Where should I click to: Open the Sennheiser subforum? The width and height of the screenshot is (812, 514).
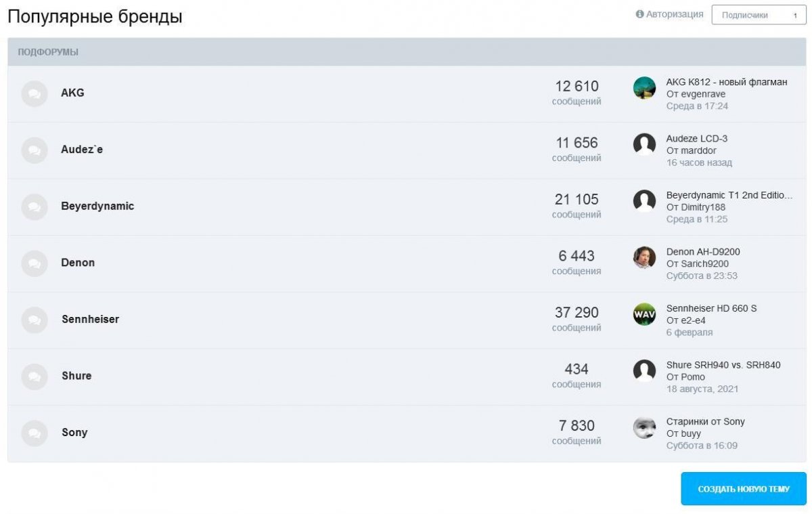90,319
